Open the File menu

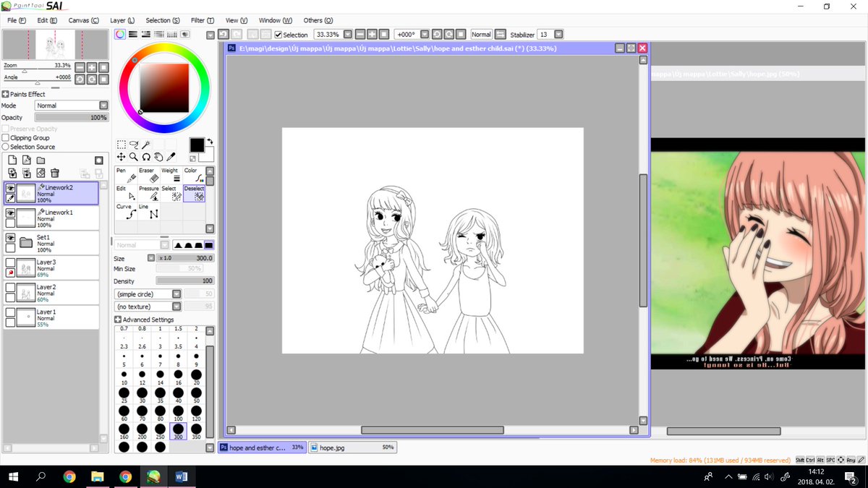(x=17, y=20)
